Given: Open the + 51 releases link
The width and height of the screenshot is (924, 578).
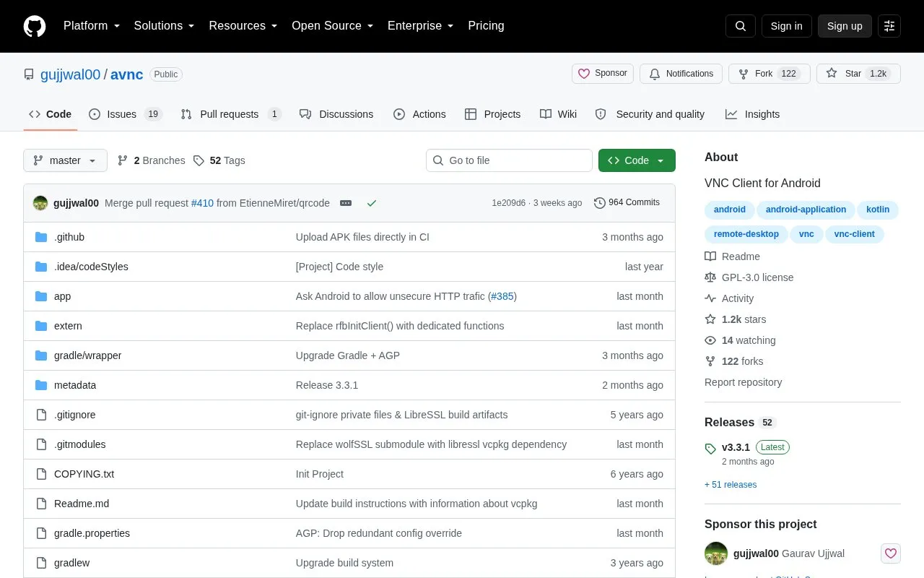Looking at the screenshot, I should (x=731, y=485).
